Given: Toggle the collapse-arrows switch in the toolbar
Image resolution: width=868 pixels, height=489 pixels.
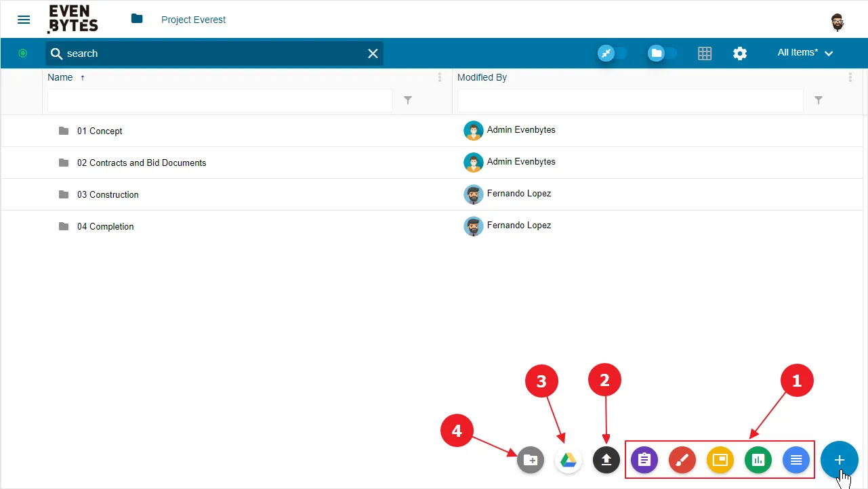Looking at the screenshot, I should 612,53.
